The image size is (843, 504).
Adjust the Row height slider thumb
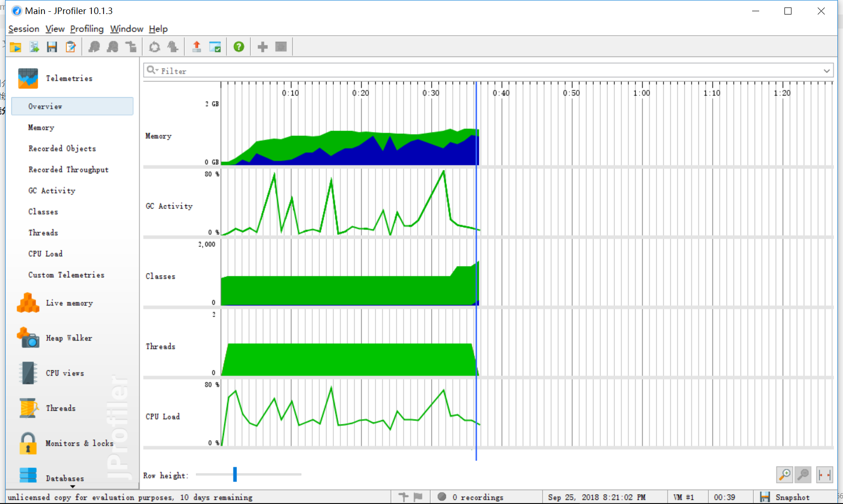[x=235, y=474]
